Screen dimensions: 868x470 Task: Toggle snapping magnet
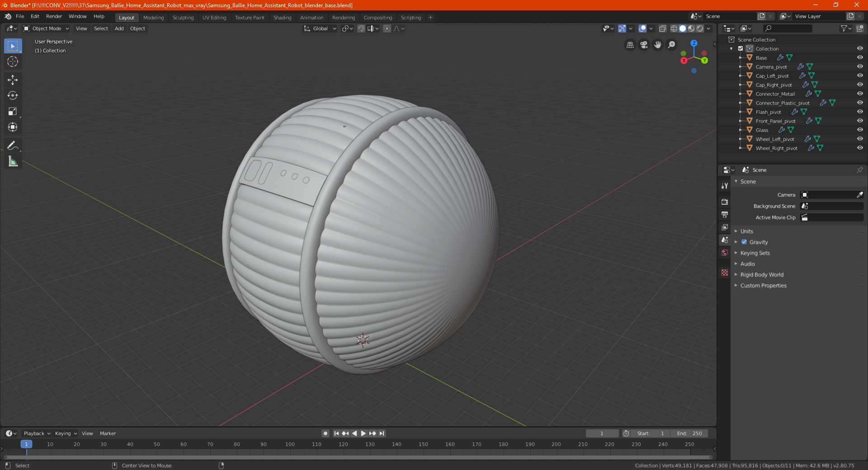point(361,28)
